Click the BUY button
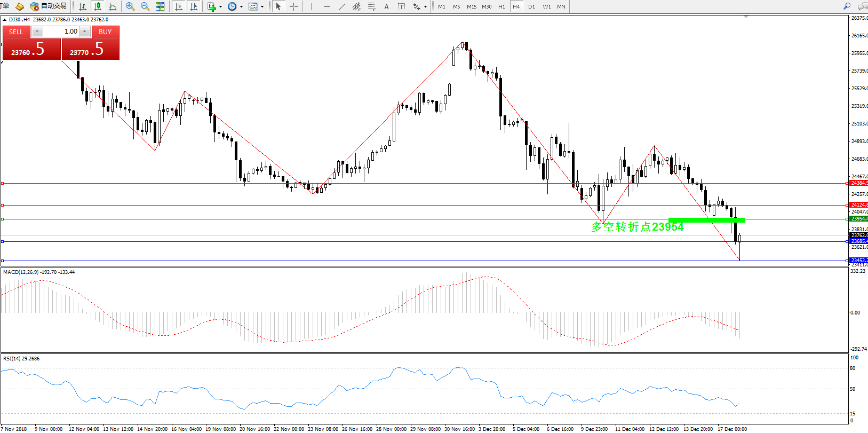The image size is (868, 433). [105, 32]
